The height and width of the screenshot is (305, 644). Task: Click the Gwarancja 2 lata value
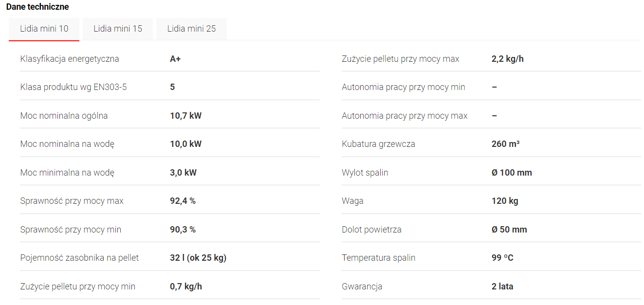502,287
